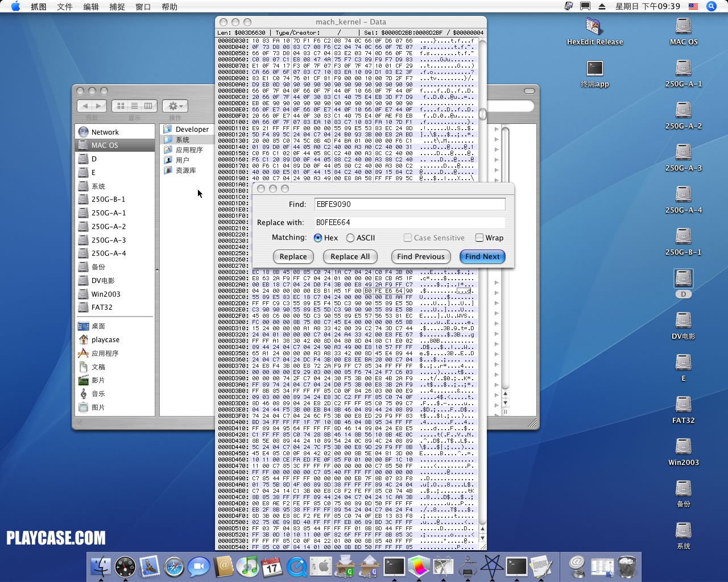Open the Apple menu

[15, 6]
